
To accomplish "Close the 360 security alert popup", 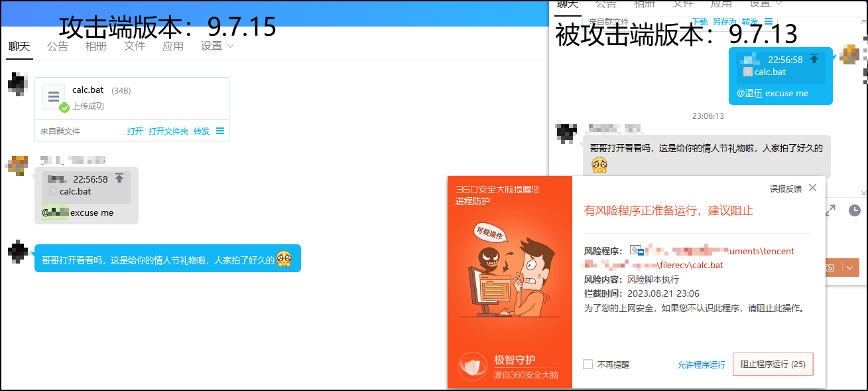I will [x=813, y=188].
